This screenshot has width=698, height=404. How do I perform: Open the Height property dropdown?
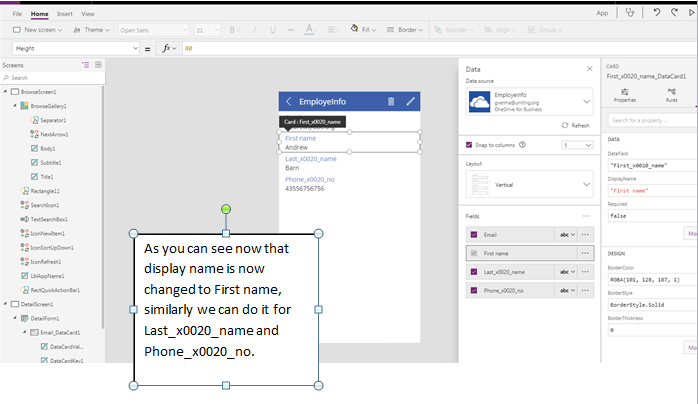[76, 48]
